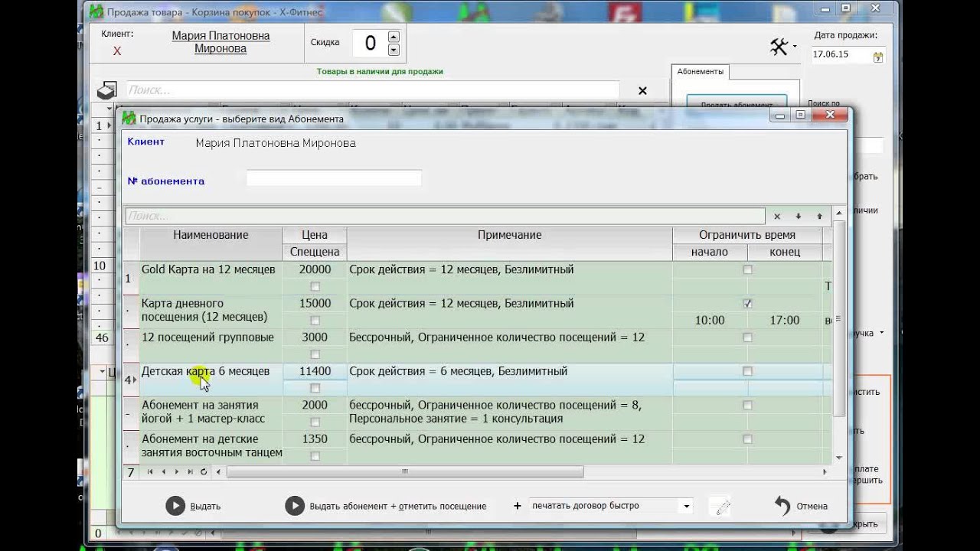This screenshot has width=980, height=551.
Task: Clear subscription search with the x icon
Action: tap(777, 217)
